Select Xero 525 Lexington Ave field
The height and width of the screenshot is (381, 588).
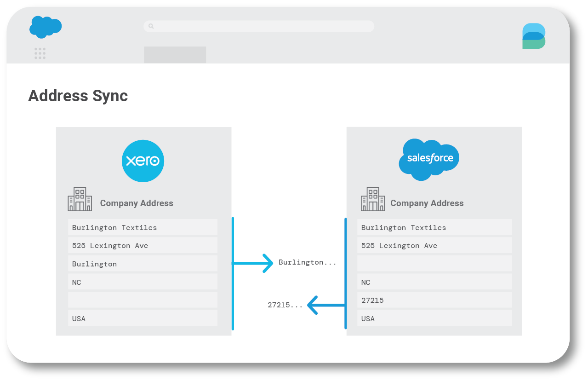143,245
